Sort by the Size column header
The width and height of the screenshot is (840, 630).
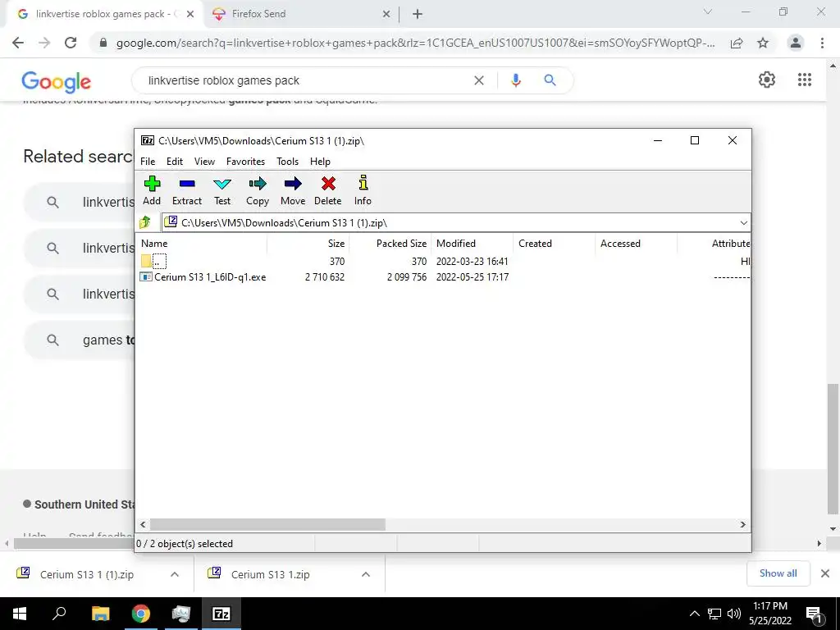point(308,243)
